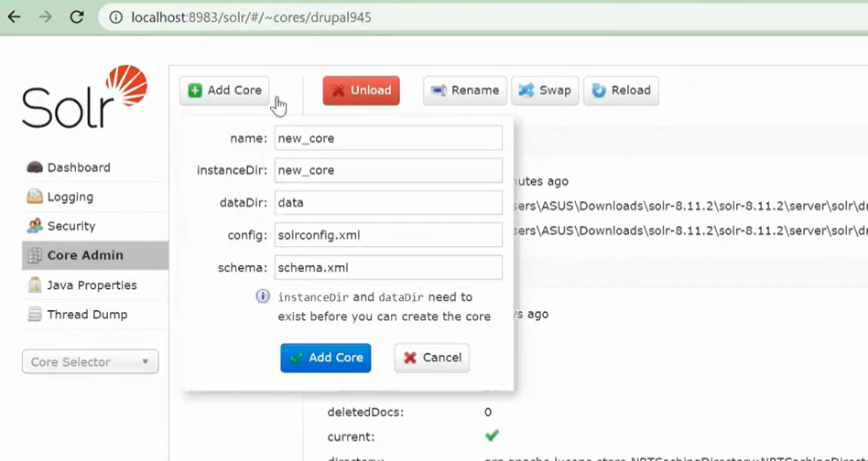Swap the core
The height and width of the screenshot is (461, 868).
point(545,91)
